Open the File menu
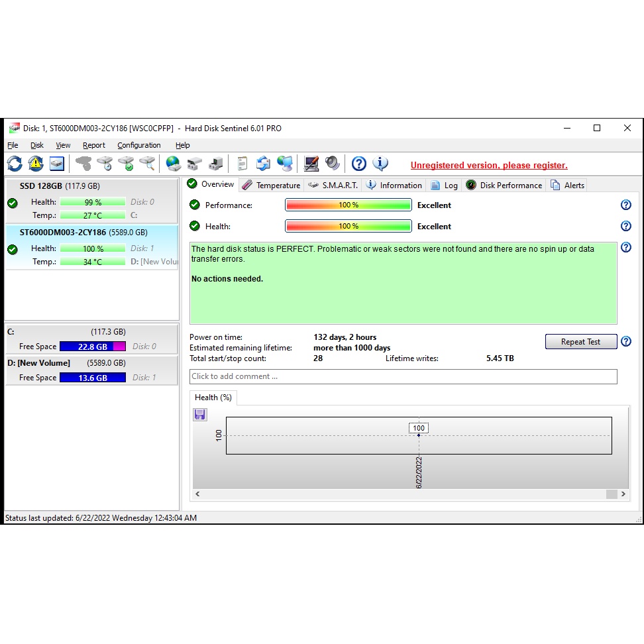 (13, 145)
